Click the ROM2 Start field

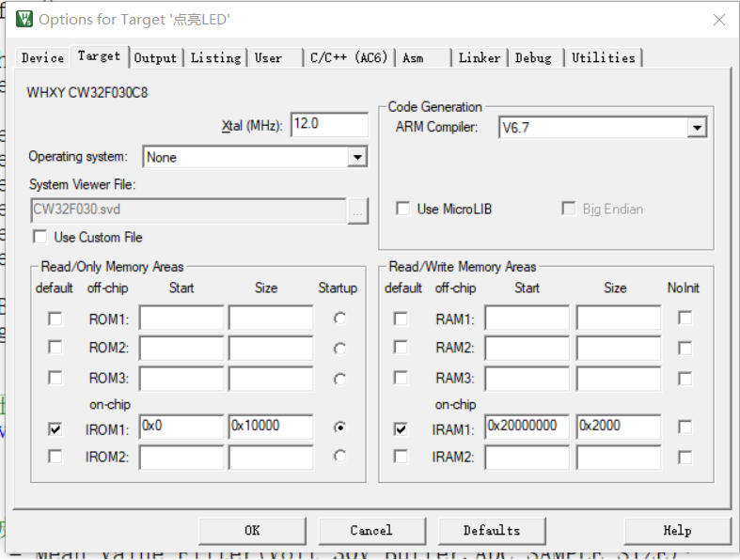[x=181, y=349]
